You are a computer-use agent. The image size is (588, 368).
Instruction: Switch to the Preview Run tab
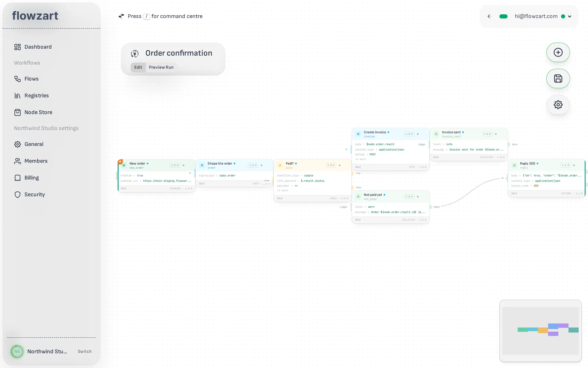161,67
